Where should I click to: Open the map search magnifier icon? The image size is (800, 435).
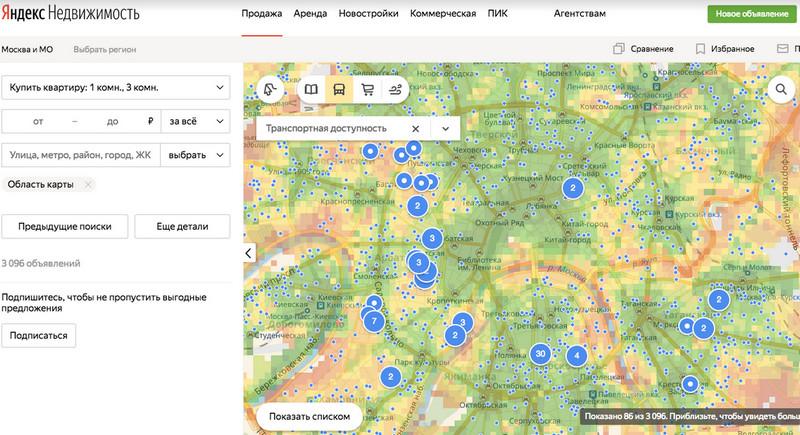[x=781, y=89]
